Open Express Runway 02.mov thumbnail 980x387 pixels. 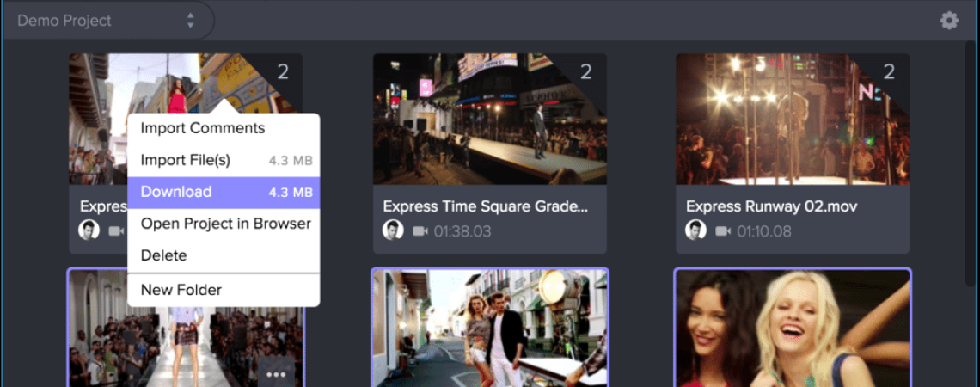pos(793,119)
